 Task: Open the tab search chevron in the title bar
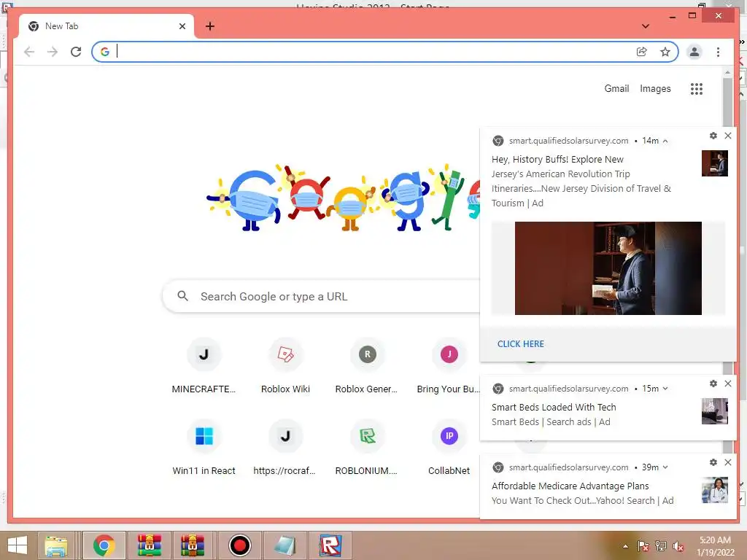point(646,26)
